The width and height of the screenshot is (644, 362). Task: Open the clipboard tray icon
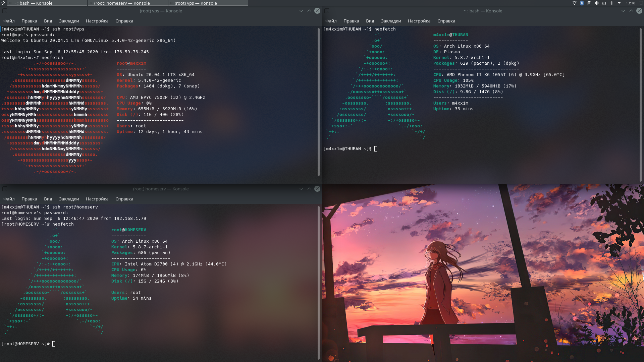pos(589,3)
